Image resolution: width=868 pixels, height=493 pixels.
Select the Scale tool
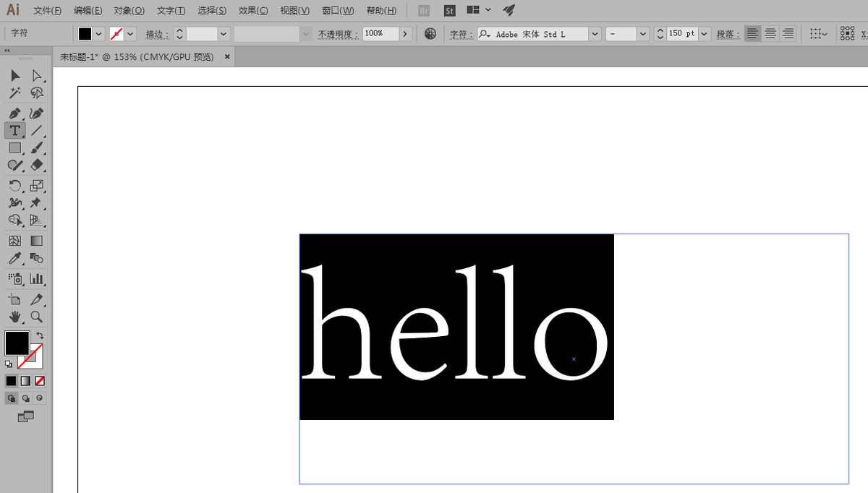(x=37, y=186)
